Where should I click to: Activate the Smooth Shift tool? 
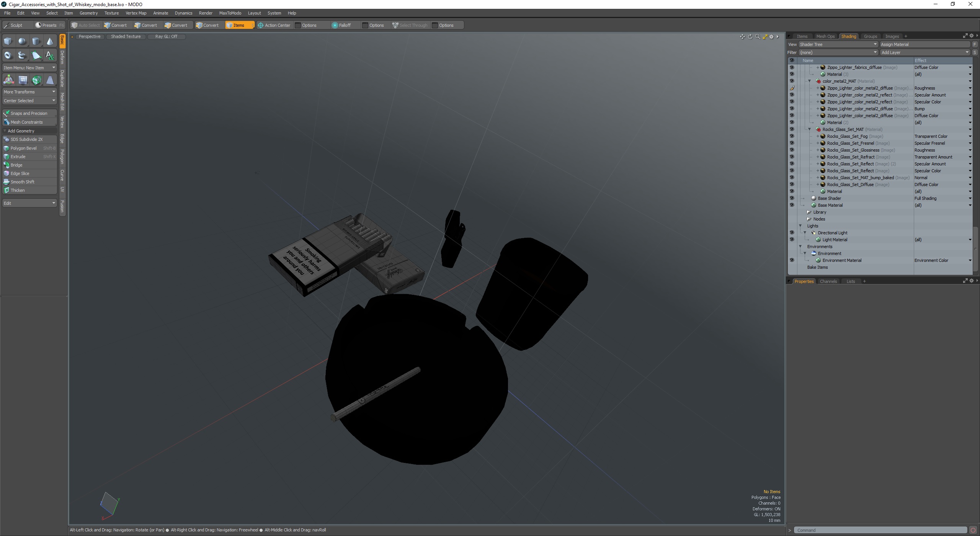click(29, 182)
